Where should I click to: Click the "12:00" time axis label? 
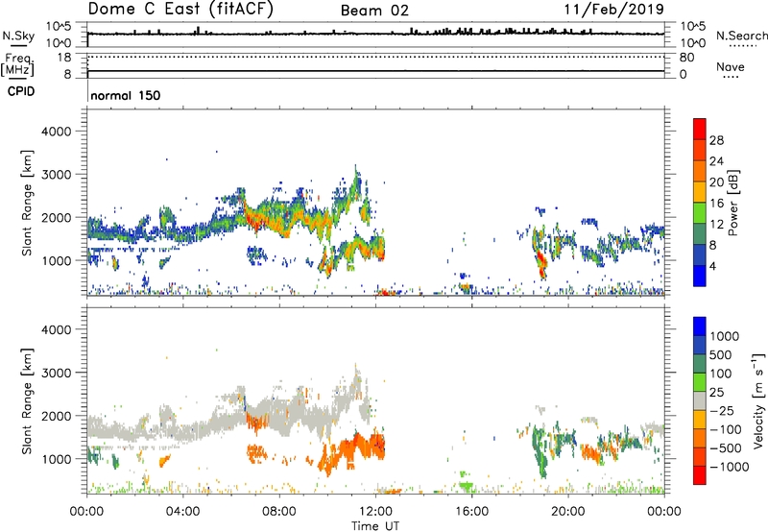tap(375, 512)
